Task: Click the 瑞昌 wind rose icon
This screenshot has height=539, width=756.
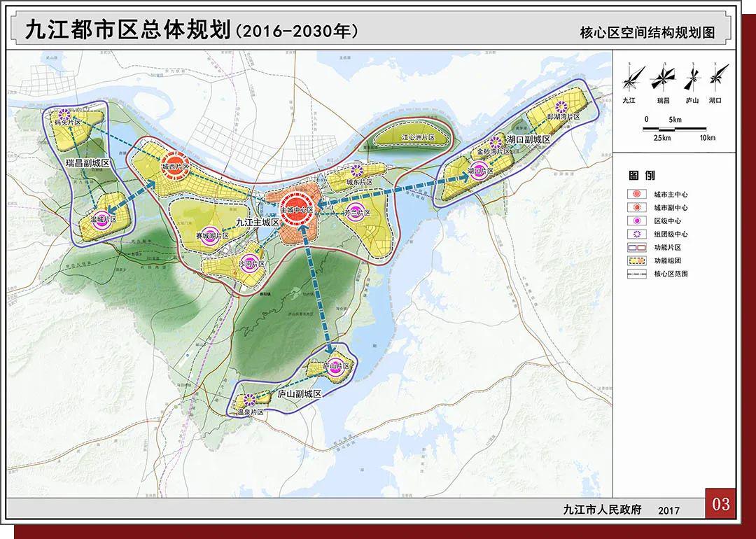Action: [661, 79]
